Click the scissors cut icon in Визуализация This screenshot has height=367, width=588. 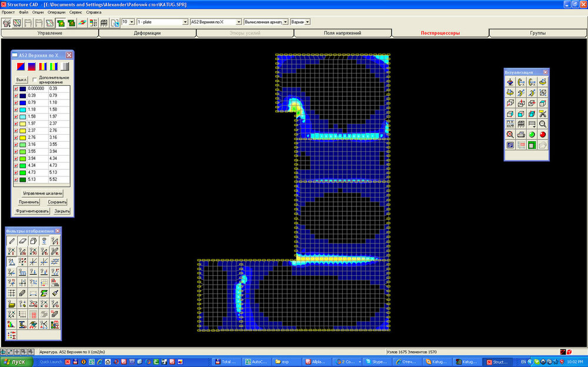click(542, 114)
